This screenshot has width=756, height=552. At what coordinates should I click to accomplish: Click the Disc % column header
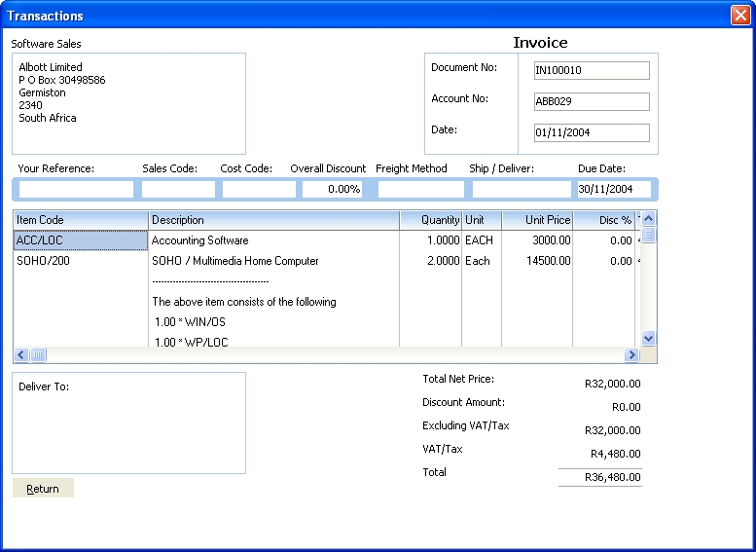pyautogui.click(x=603, y=220)
